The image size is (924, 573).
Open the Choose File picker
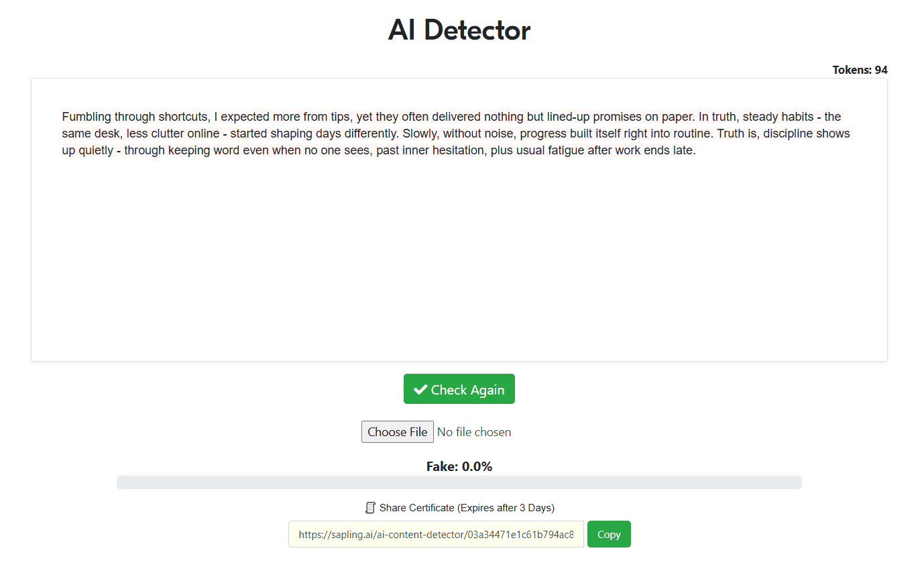pyautogui.click(x=397, y=432)
